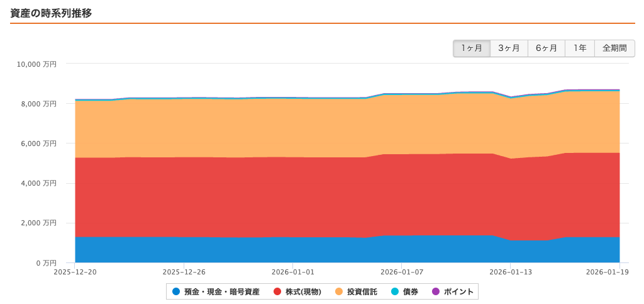The height and width of the screenshot is (304, 644).
Task: Hide the 株式(現物) series via its label
Action: pyautogui.click(x=303, y=292)
